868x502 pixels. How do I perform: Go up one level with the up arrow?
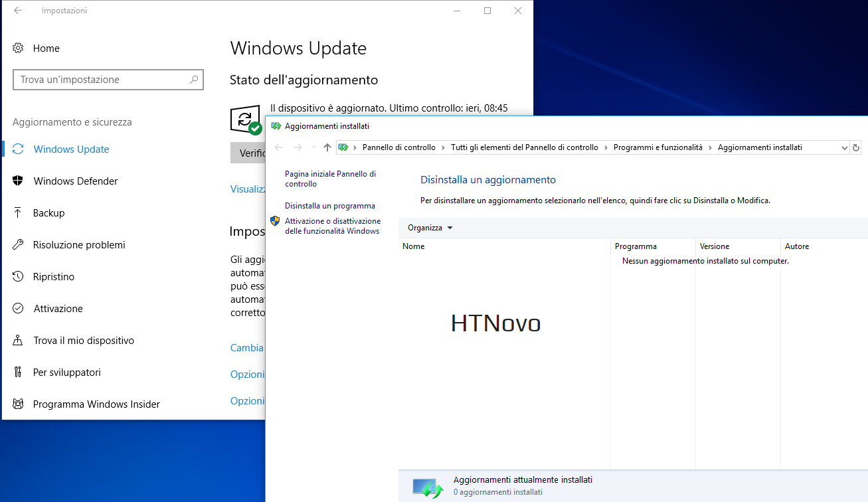tap(327, 147)
